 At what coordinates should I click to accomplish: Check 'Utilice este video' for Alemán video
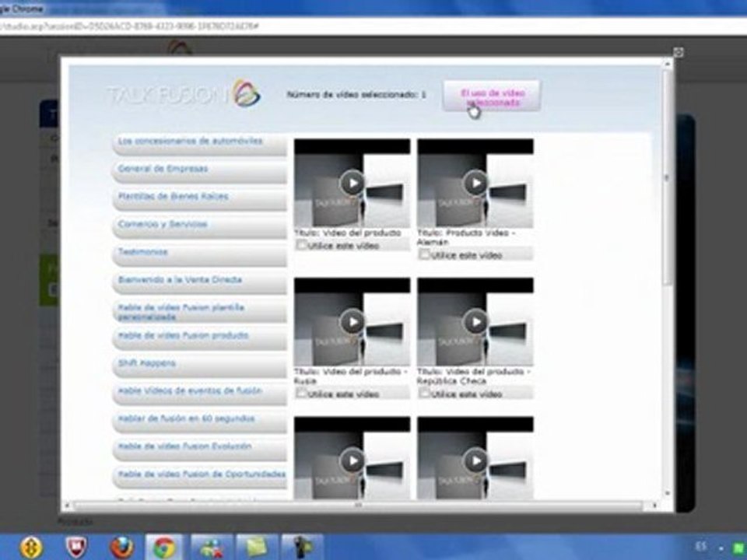[x=425, y=255]
